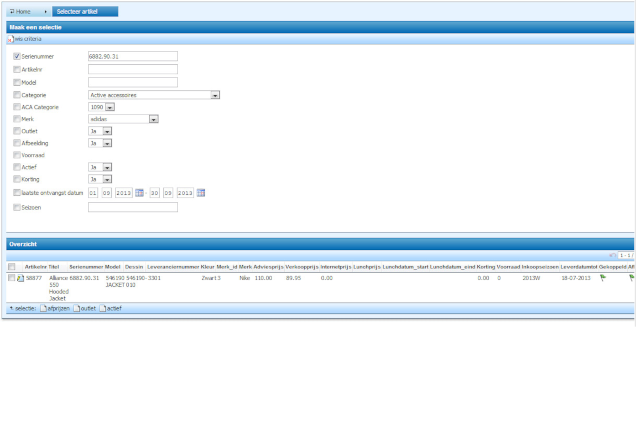Click the Seizoen input field
Image resolution: width=636 pixels, height=424 pixels.
[x=133, y=207]
